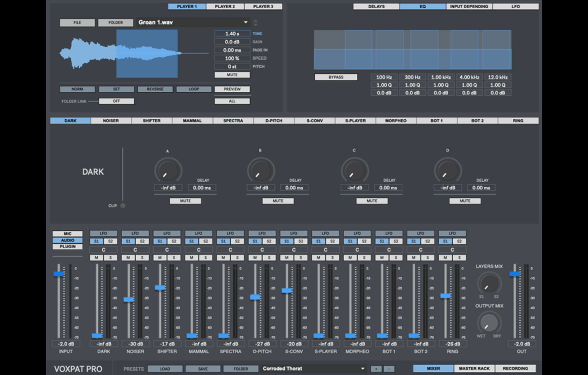Click the file stepper arrows beside Groan 1.wav
This screenshot has height=375, width=588.
pyautogui.click(x=256, y=23)
